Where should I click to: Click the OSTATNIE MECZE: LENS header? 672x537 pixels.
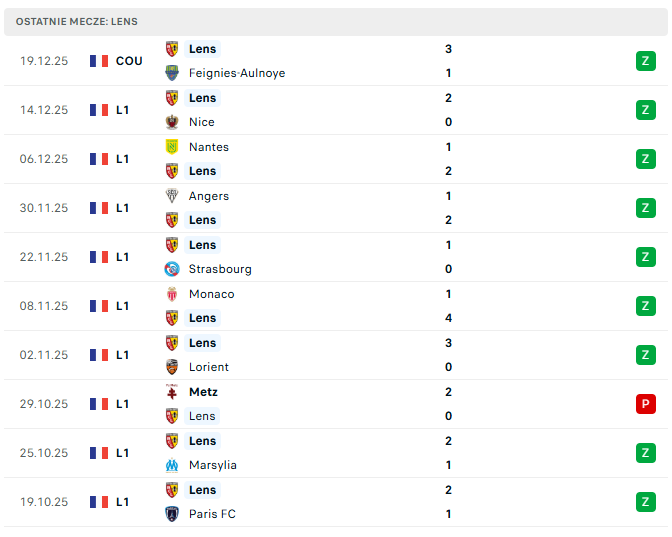point(77,21)
